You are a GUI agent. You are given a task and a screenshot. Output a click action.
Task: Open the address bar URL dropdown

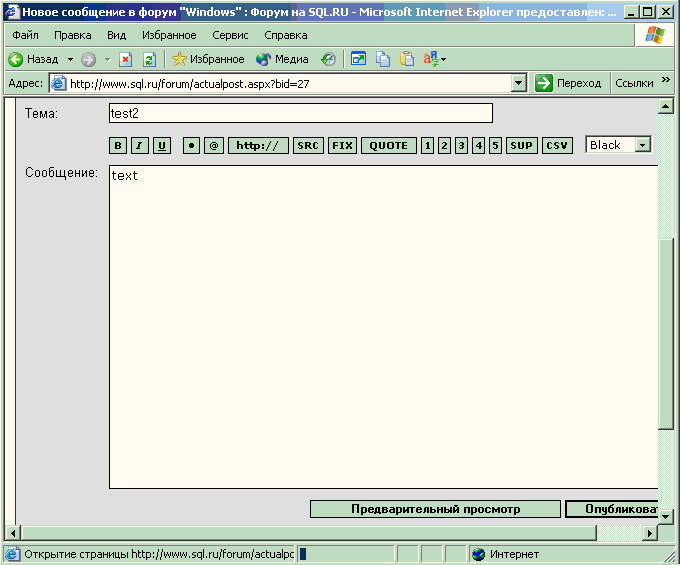pyautogui.click(x=519, y=83)
